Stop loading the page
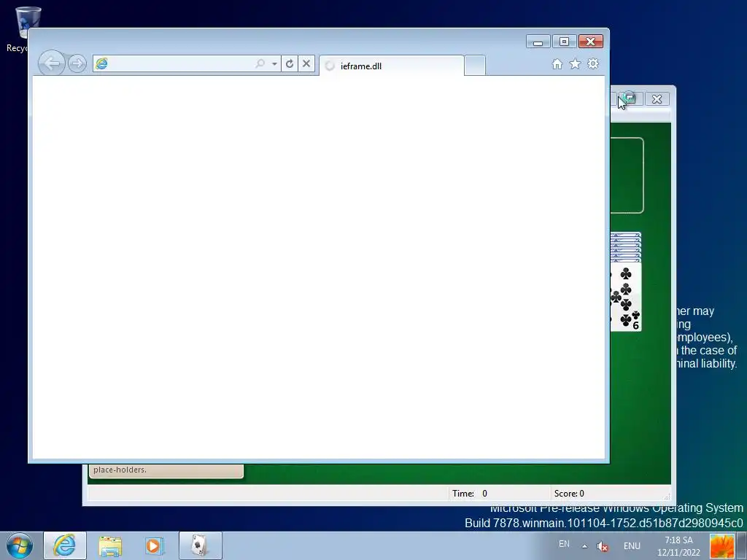The height and width of the screenshot is (560, 747). pyautogui.click(x=306, y=64)
